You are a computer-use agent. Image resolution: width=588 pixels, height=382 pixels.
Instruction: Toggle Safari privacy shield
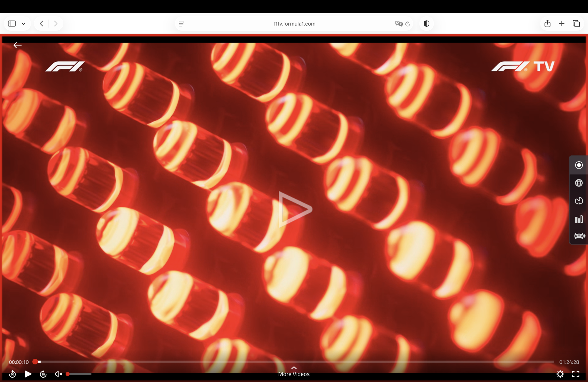click(x=426, y=23)
